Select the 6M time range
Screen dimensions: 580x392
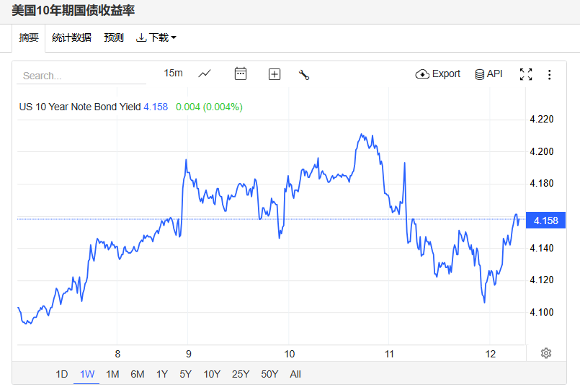(x=137, y=374)
